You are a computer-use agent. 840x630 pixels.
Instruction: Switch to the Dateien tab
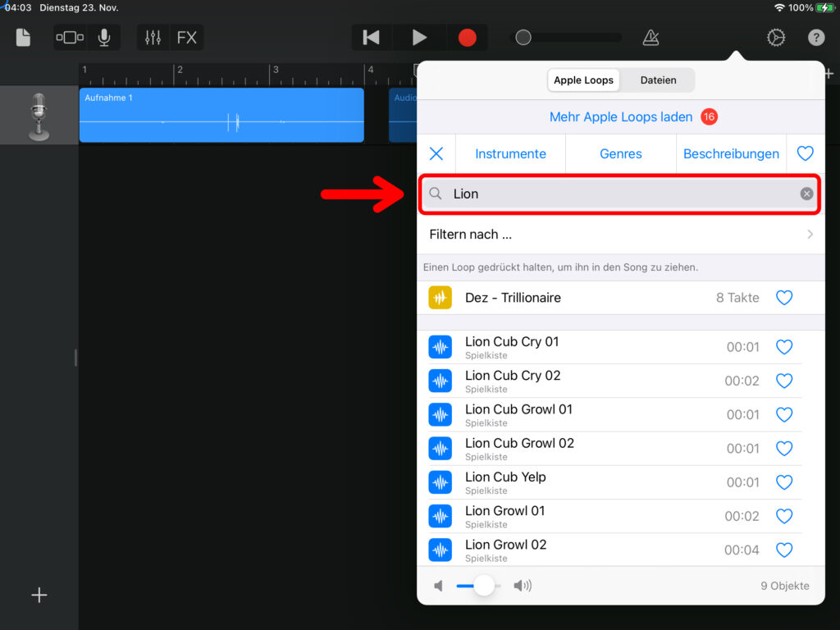pos(658,80)
